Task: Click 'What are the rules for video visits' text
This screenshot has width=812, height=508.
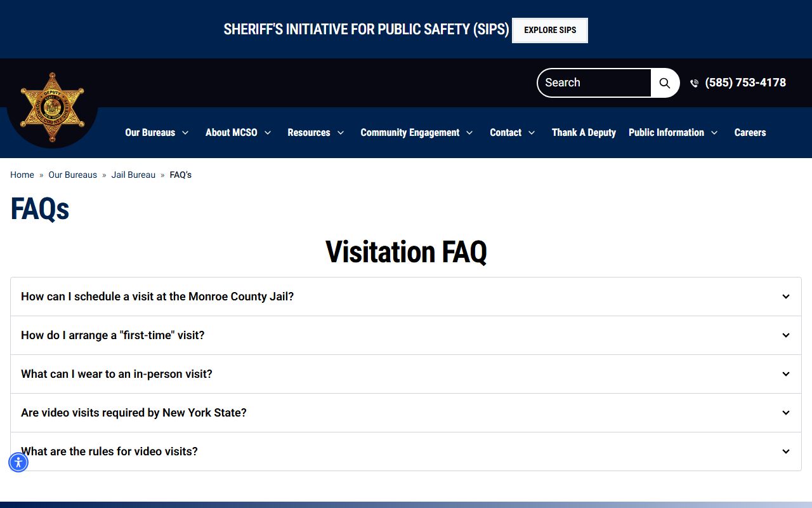Action: 109,451
